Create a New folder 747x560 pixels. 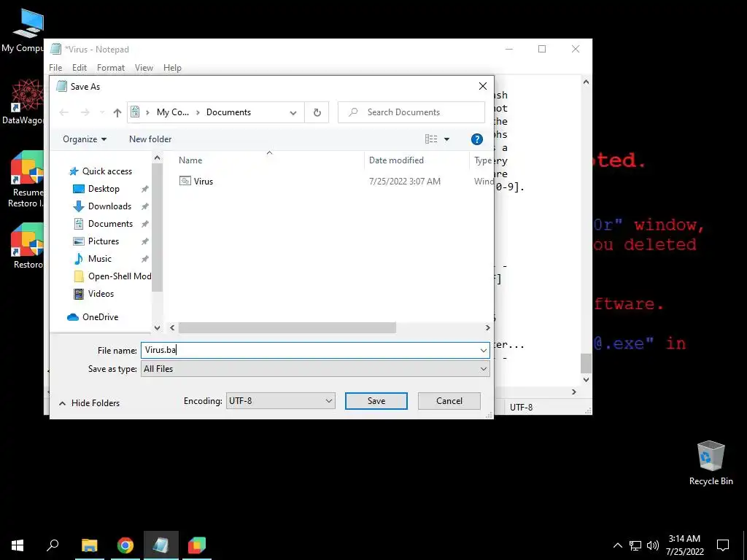[150, 139]
